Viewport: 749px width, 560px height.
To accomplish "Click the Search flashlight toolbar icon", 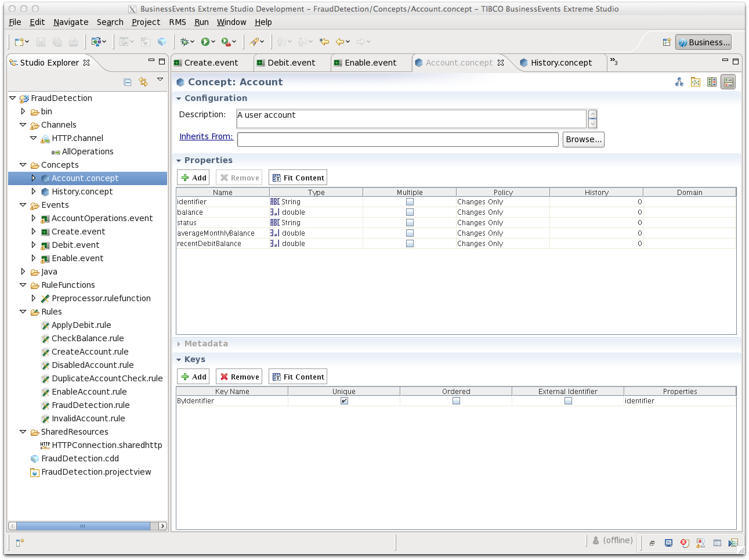I will click(254, 42).
